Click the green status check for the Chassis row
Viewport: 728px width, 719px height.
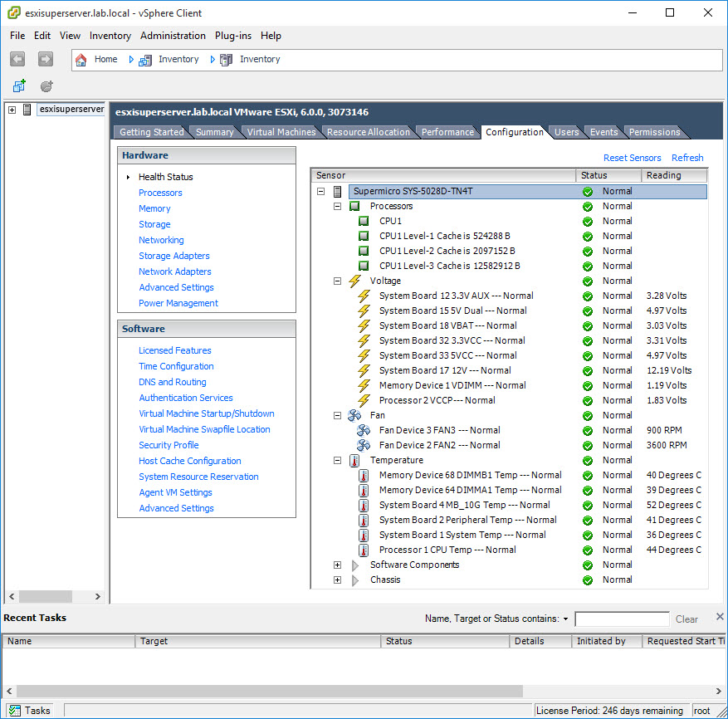[588, 580]
